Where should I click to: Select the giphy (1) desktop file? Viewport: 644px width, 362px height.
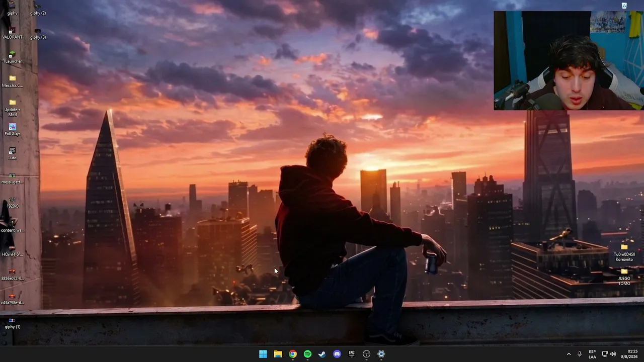[x=12, y=323]
